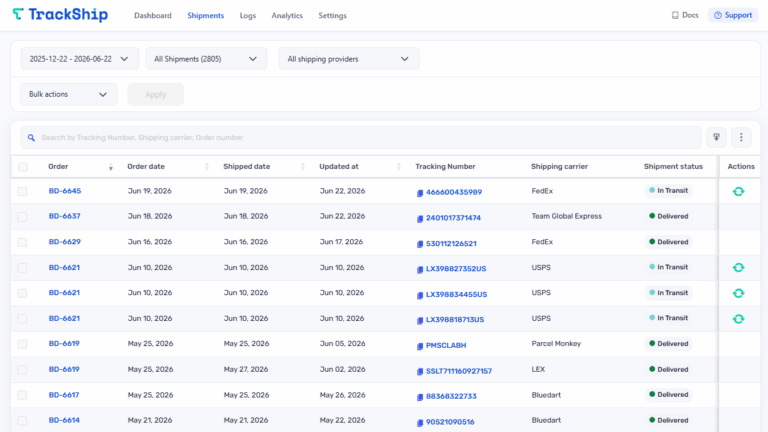Click the export download icon button

(x=716, y=137)
